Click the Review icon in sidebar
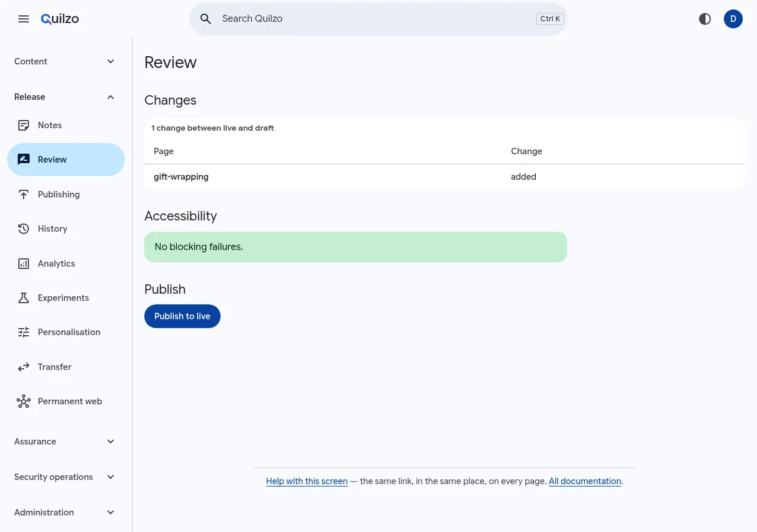This screenshot has width=757, height=532. pos(24,160)
